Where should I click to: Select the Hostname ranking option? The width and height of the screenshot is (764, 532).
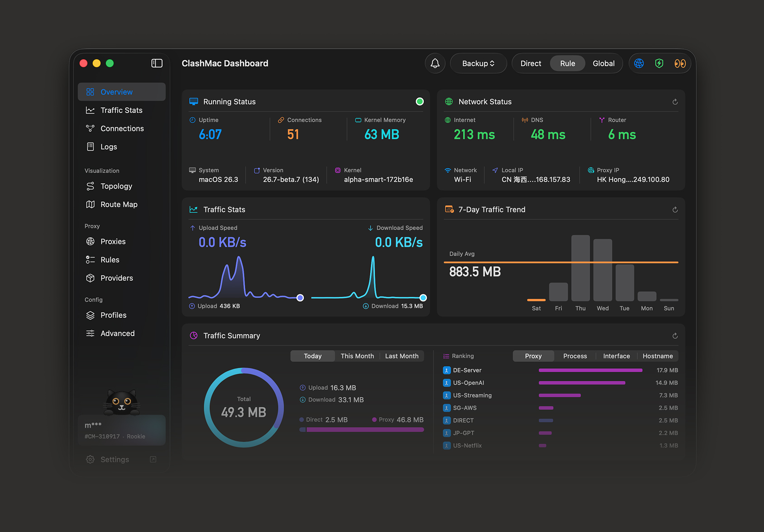pos(658,356)
